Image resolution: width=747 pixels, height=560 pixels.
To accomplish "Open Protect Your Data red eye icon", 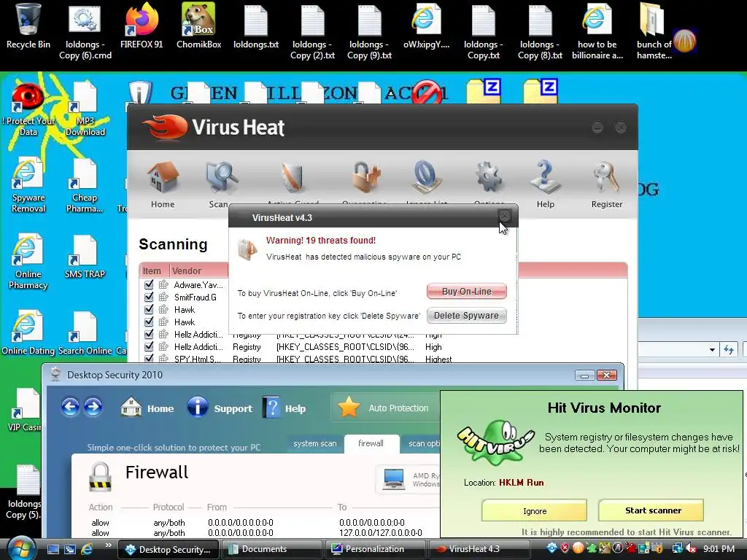I will coord(28,111).
